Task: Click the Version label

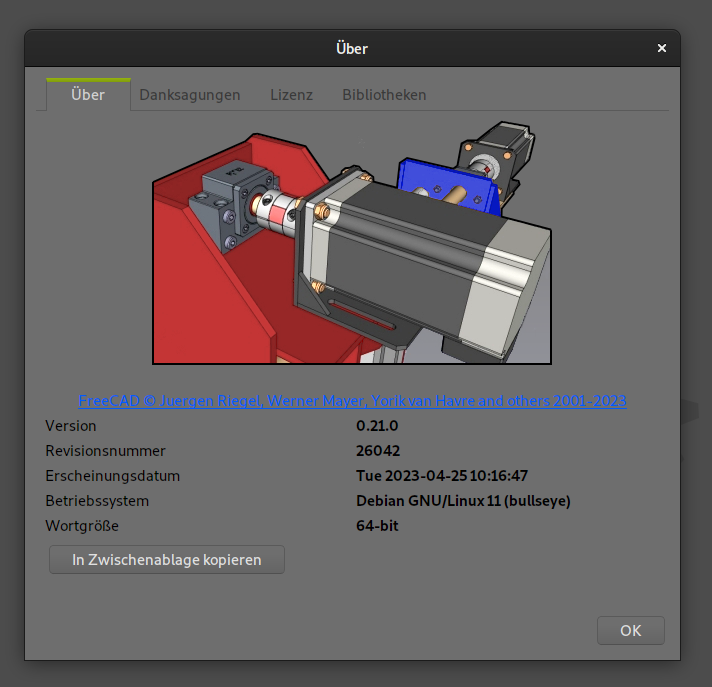Action: [71, 425]
